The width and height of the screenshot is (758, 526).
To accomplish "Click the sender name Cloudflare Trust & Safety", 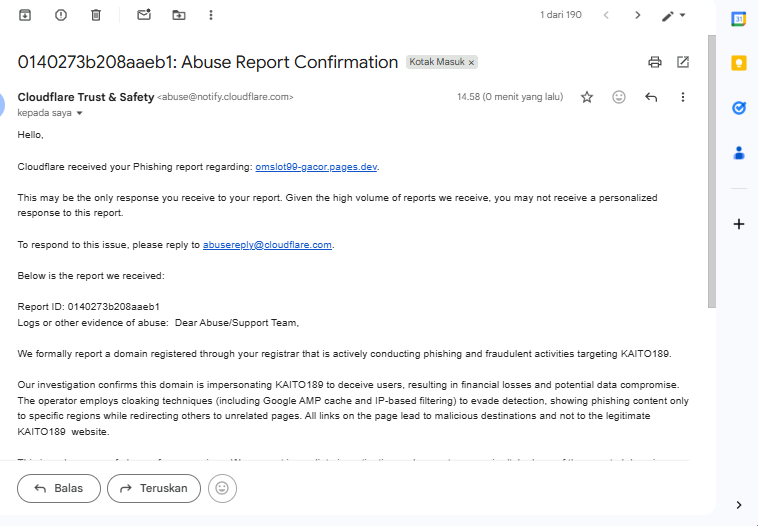I will coord(86,97).
